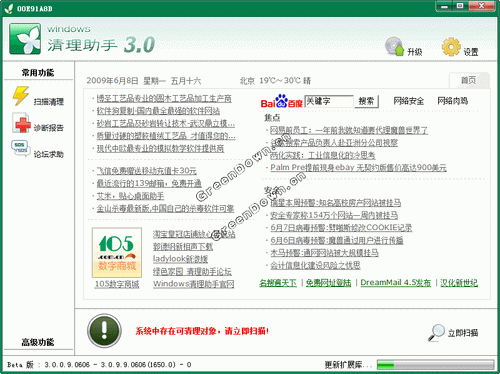
Task: Open the 网络安全 link
Action: [409, 101]
